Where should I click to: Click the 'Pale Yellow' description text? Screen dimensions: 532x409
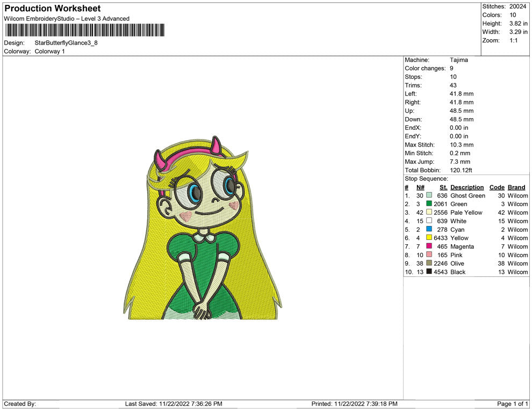point(466,213)
